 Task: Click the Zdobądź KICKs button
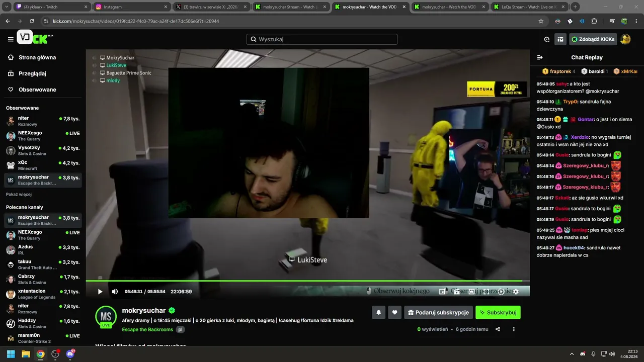[x=593, y=39]
